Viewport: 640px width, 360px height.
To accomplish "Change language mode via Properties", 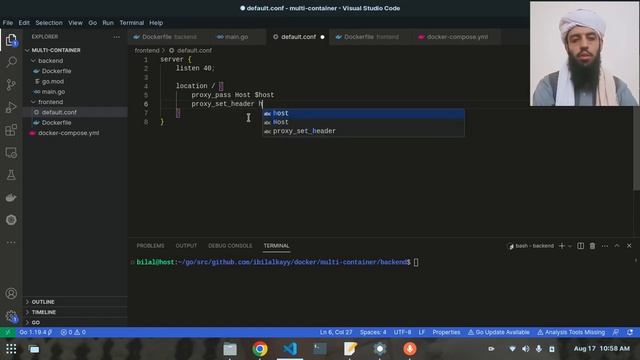I will [x=446, y=332].
